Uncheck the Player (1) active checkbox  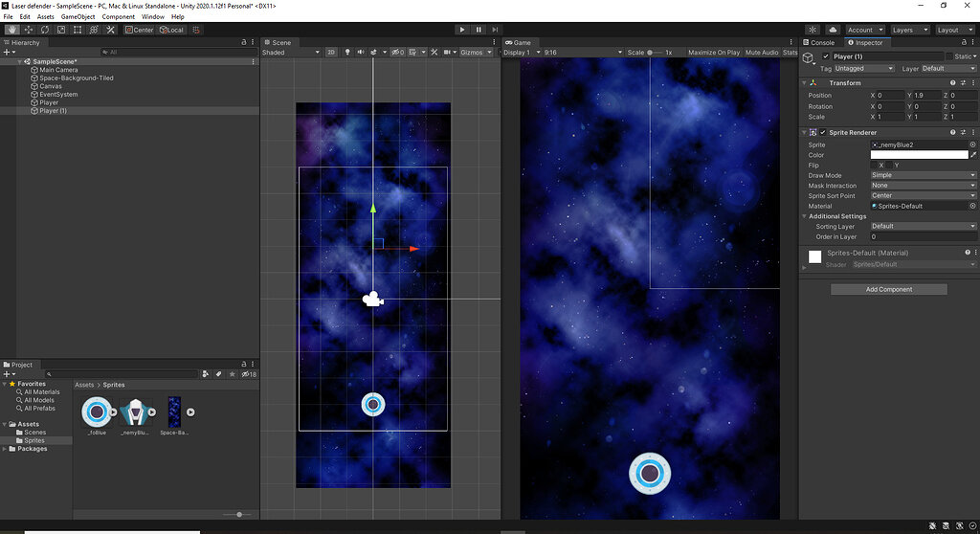pos(827,56)
